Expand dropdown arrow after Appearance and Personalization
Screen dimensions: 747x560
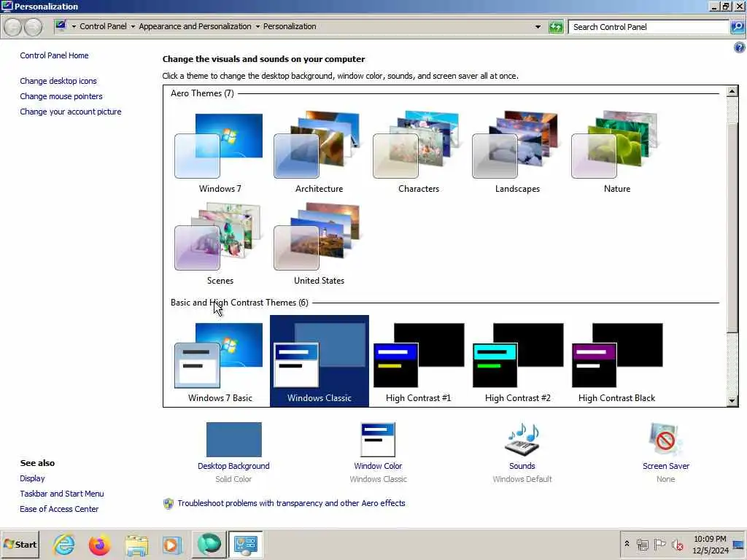[x=258, y=27]
